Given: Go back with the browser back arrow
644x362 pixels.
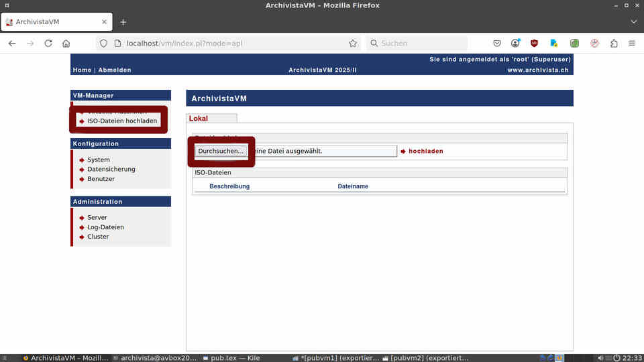Looking at the screenshot, I should pyautogui.click(x=12, y=43).
